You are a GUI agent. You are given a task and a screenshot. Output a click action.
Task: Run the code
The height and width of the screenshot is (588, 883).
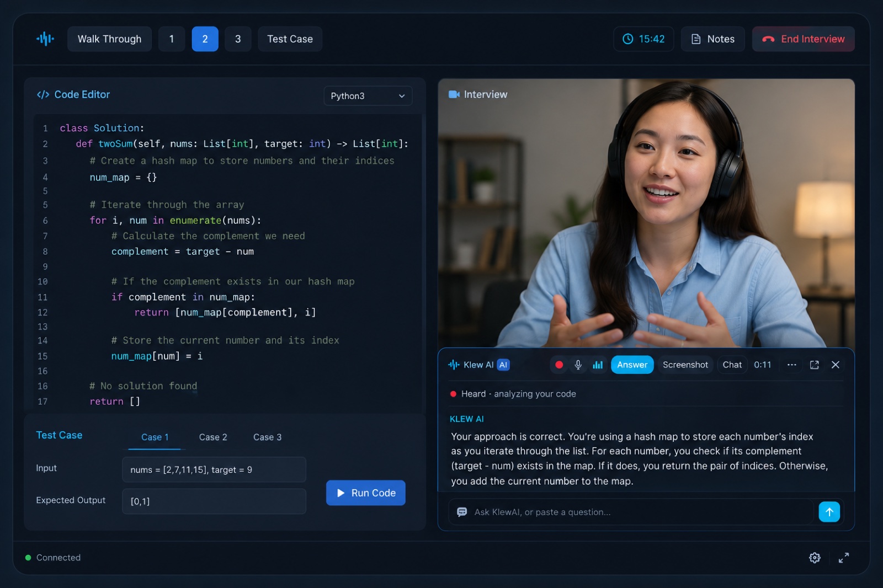[365, 493]
